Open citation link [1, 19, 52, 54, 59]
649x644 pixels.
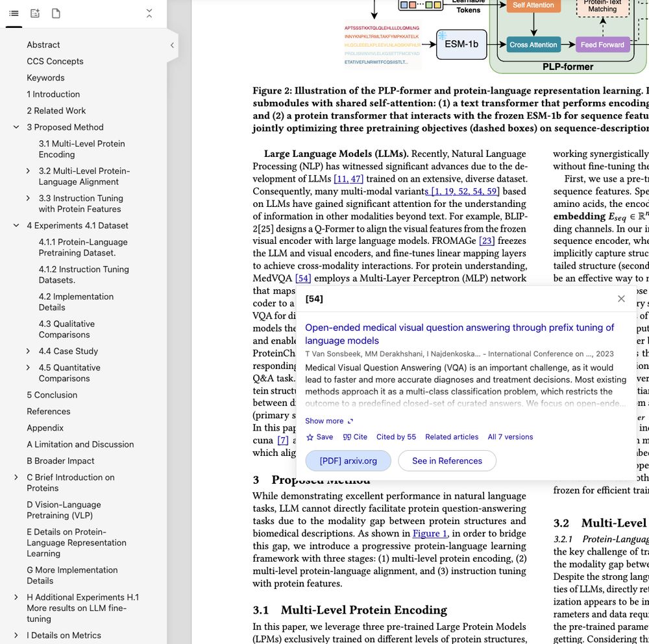tap(464, 191)
